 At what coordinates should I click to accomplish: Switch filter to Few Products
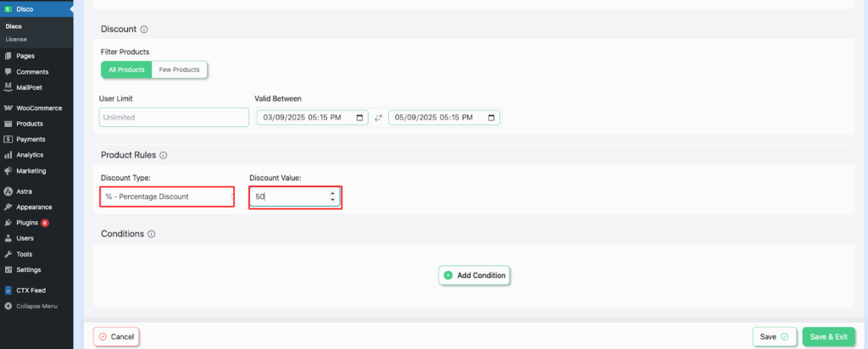pyautogui.click(x=180, y=69)
